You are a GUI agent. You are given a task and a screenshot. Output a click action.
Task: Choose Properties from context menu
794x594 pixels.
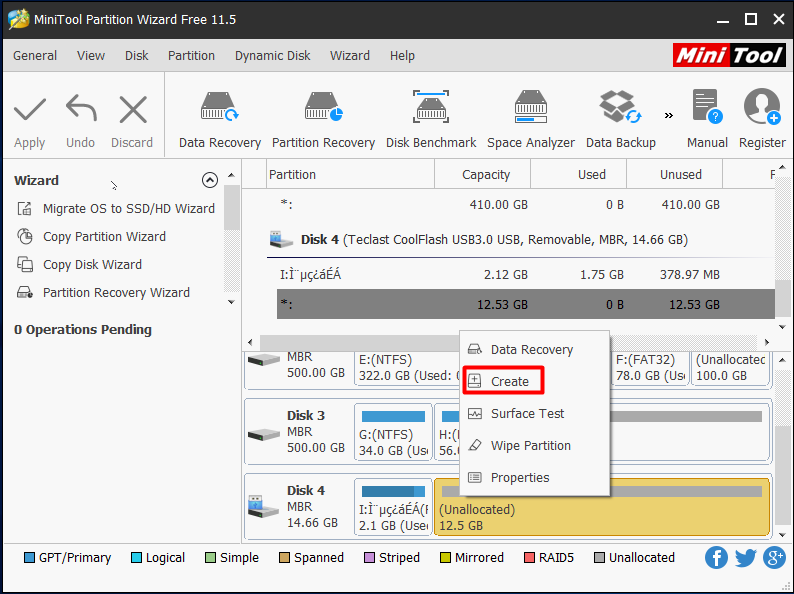(534, 478)
